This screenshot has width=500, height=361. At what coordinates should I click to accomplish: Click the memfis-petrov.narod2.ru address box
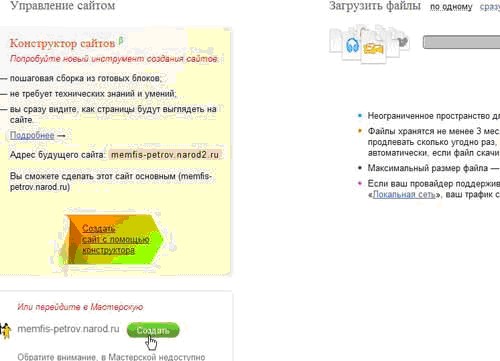point(165,155)
